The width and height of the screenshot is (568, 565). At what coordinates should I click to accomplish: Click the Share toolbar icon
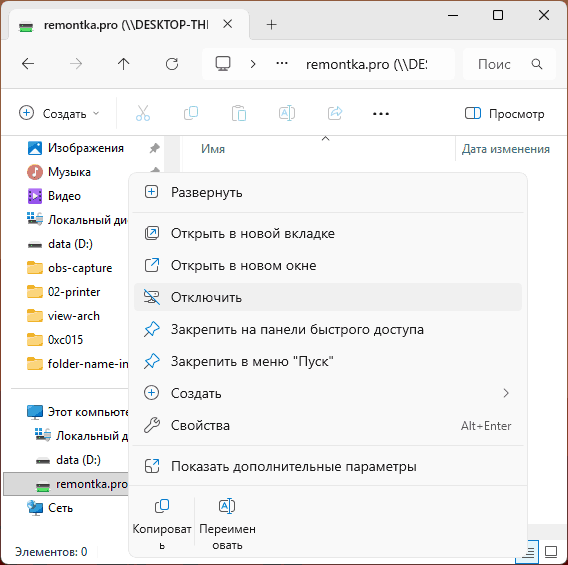(335, 113)
